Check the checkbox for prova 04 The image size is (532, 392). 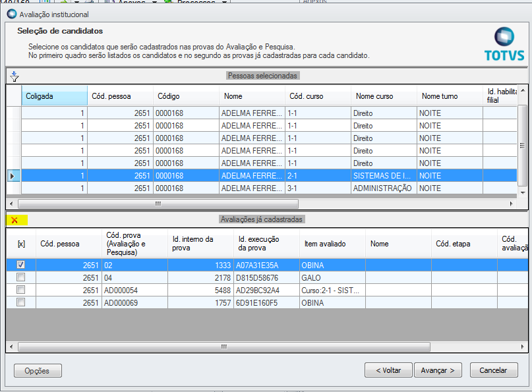point(20,277)
